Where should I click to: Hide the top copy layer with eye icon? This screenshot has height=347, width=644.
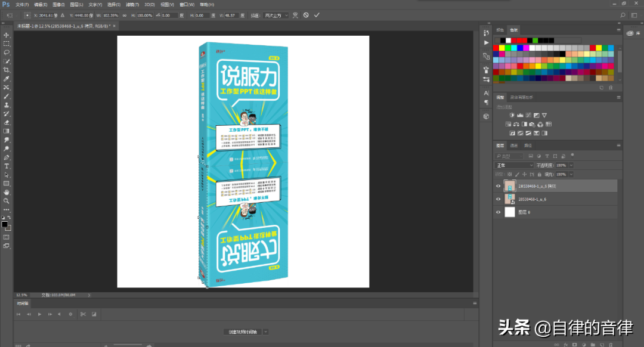[498, 186]
